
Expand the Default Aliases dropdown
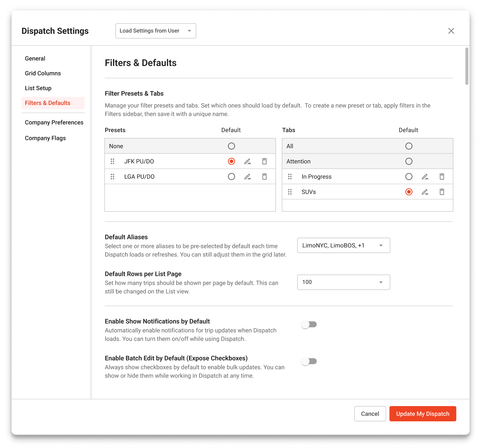tap(343, 245)
